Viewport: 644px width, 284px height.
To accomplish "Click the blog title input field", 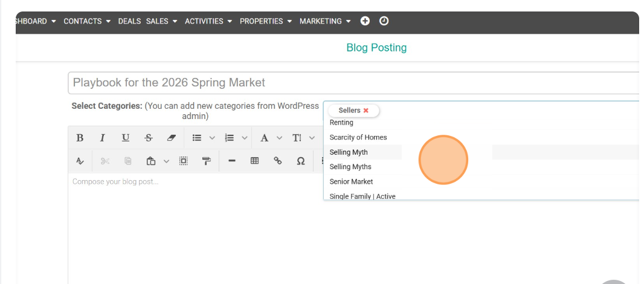I will [x=350, y=83].
